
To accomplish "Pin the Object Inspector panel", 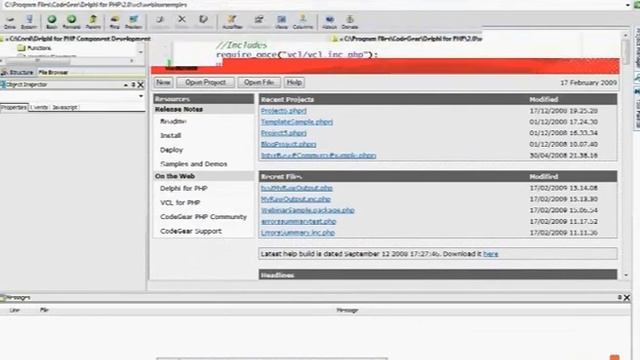I will (x=133, y=84).
